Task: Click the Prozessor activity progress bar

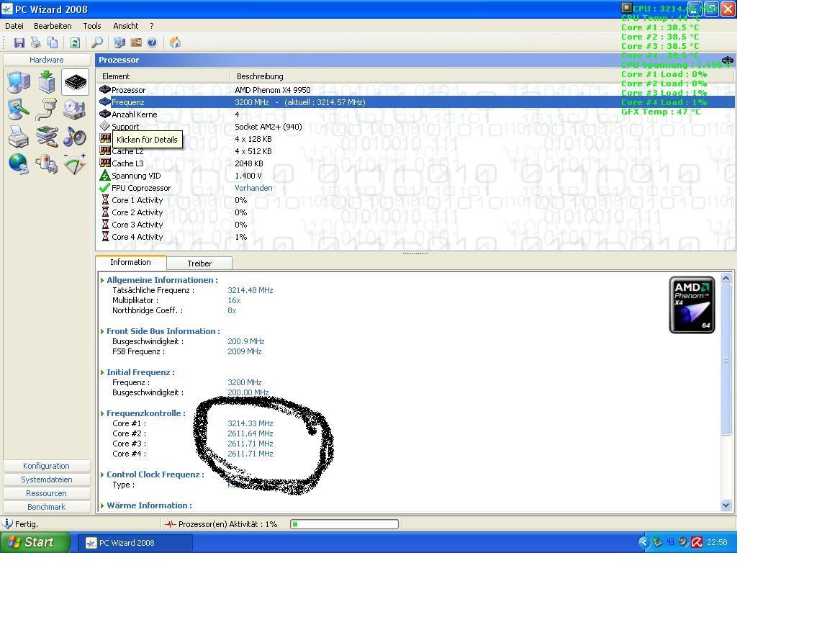Action: pyautogui.click(x=345, y=524)
